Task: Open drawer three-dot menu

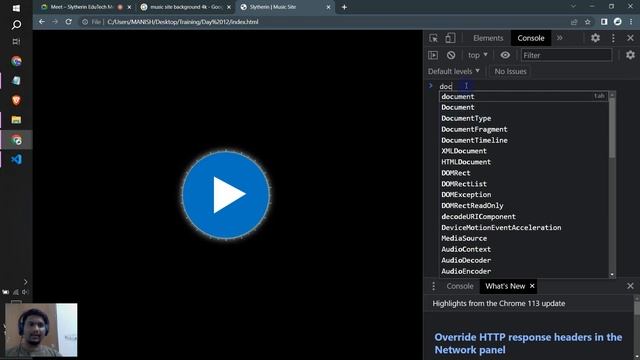Action: point(433,286)
